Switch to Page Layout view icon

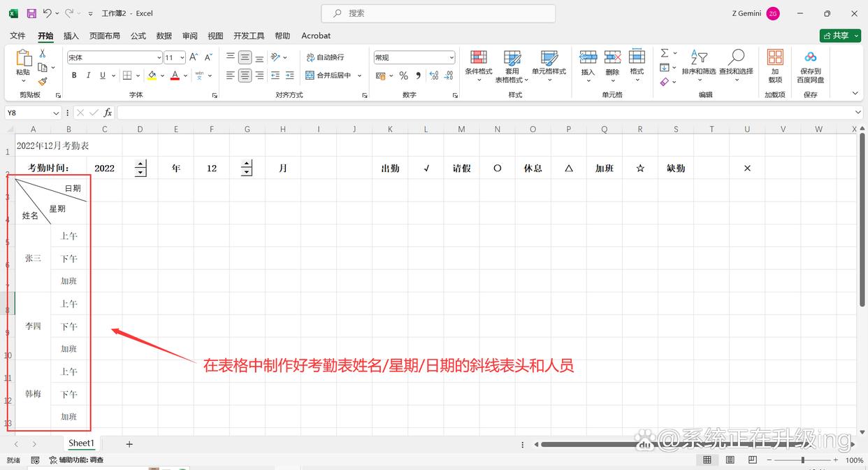[730, 460]
